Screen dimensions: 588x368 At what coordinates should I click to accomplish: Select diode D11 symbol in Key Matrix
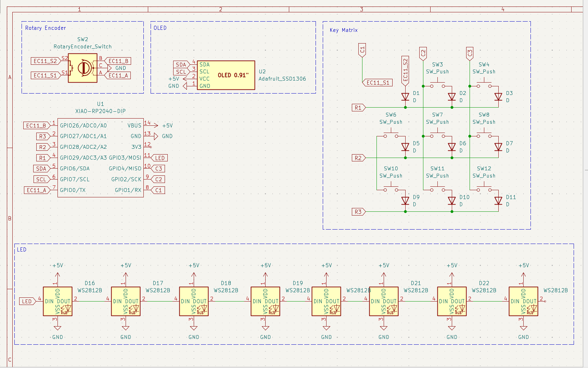point(498,201)
